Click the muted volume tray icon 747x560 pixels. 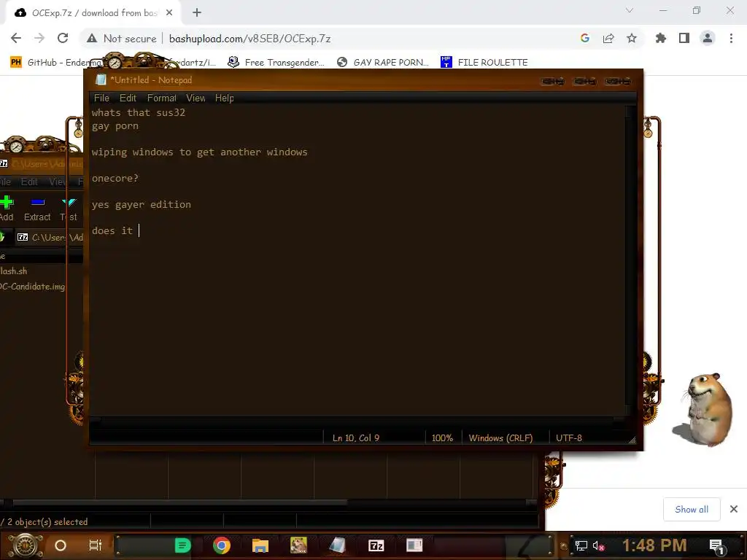(598, 546)
